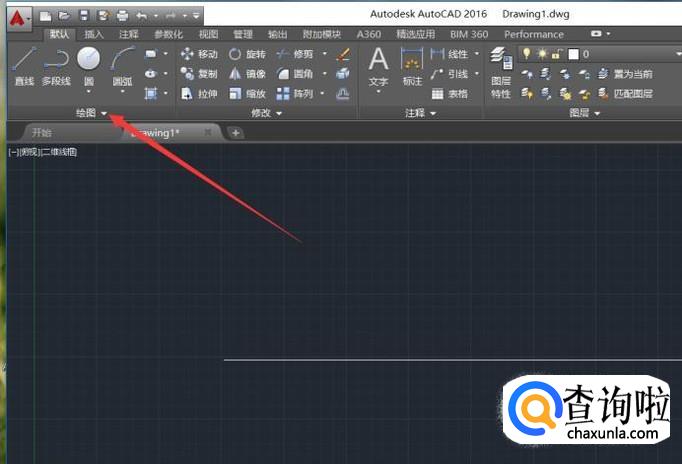Select the 阵列 array tool
Image resolution: width=682 pixels, height=464 pixels.
coord(295,93)
